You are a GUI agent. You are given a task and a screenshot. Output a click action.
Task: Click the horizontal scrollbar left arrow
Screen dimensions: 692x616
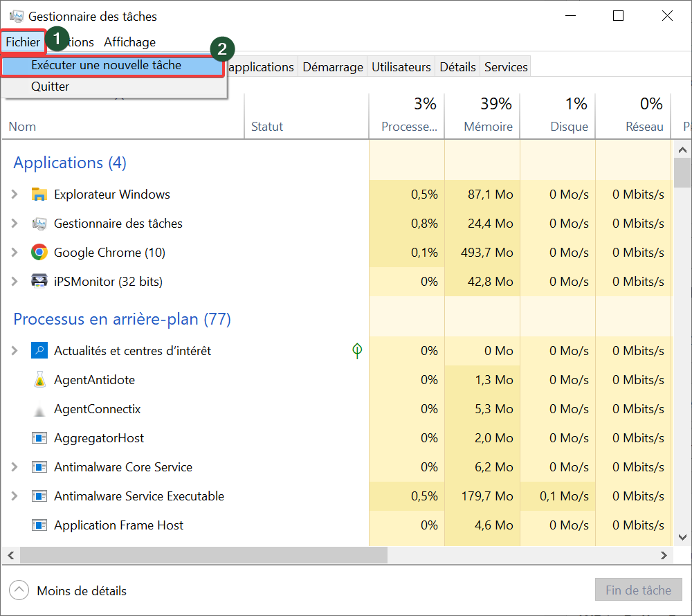click(11, 555)
